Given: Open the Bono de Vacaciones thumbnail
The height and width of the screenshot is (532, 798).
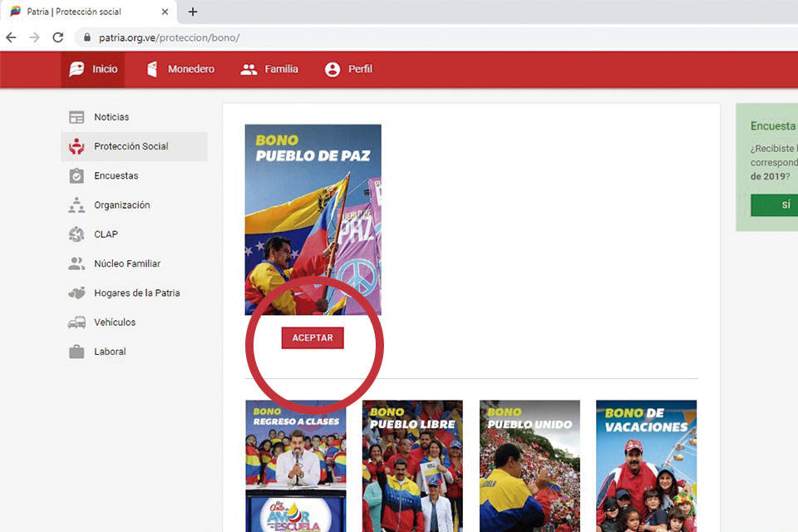Looking at the screenshot, I should (x=646, y=465).
